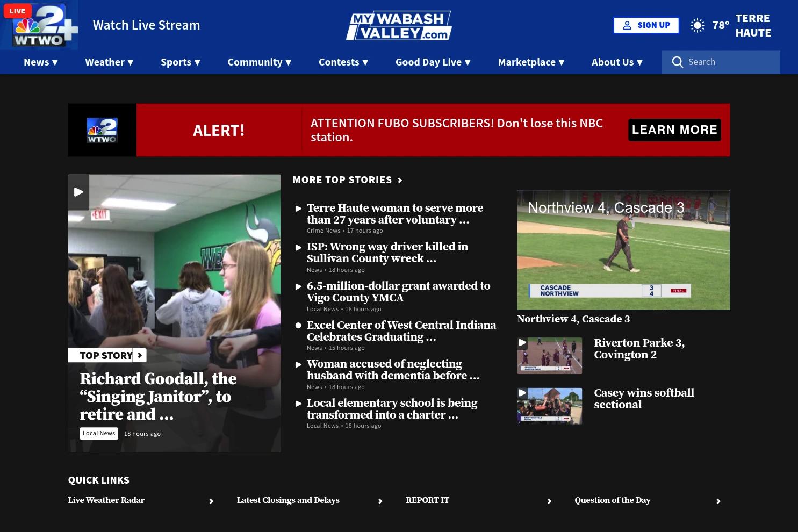The height and width of the screenshot is (532, 798).
Task: Open Excel Center graduating story
Action: pos(401,331)
